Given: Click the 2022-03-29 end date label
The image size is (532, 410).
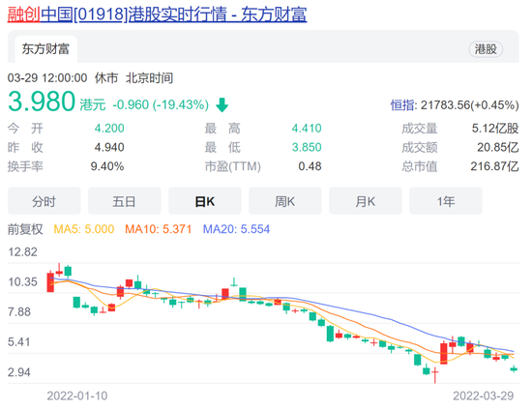Looking at the screenshot, I should pos(483,395).
